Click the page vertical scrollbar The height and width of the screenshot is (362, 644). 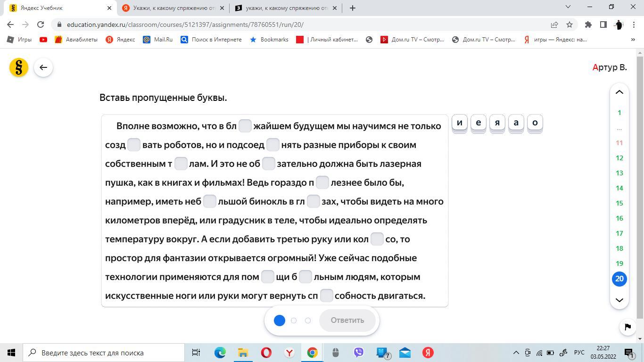pyautogui.click(x=640, y=189)
